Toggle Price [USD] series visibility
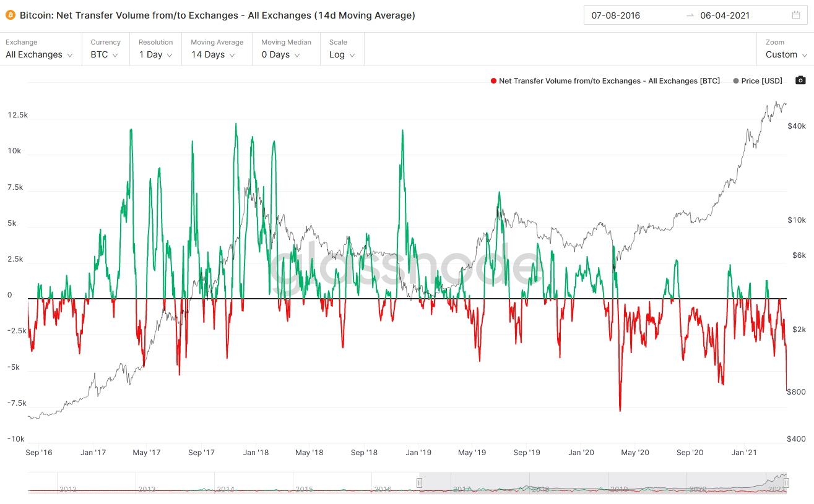 pos(761,81)
